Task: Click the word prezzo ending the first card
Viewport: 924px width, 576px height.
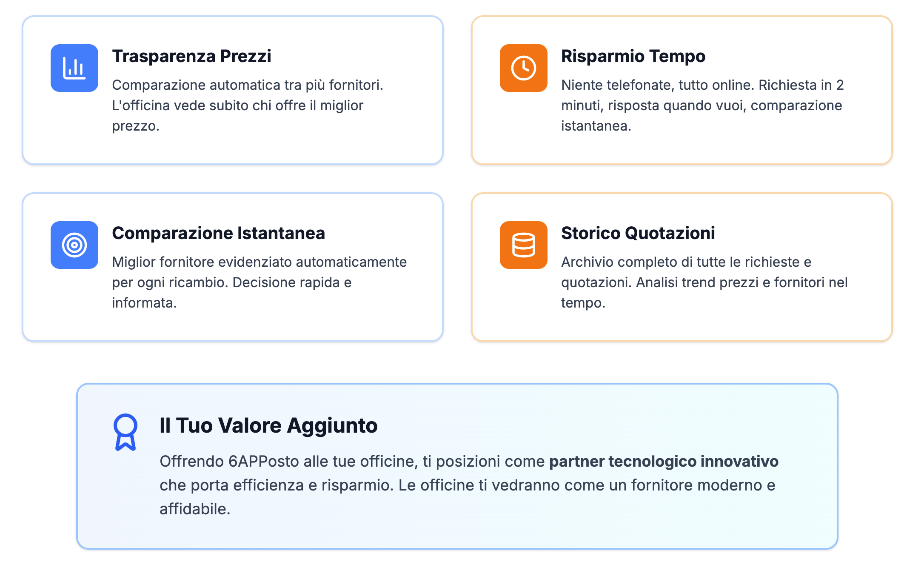Action: [x=135, y=126]
